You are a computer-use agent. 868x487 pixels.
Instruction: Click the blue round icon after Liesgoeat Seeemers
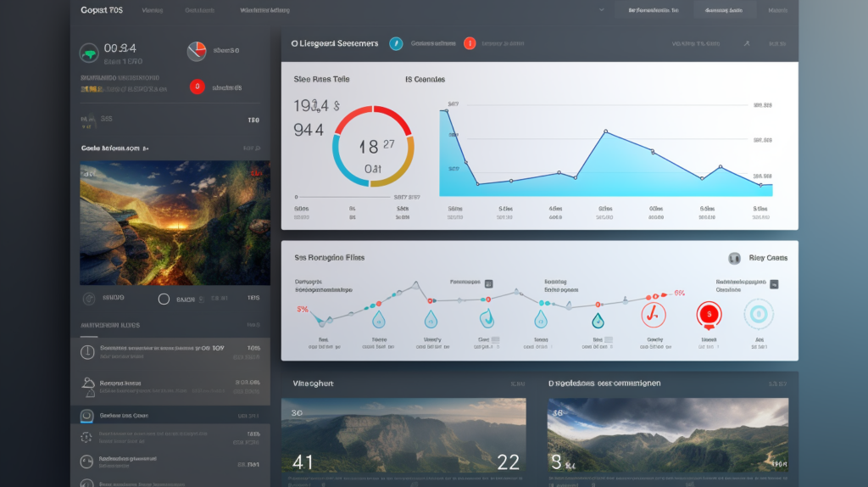point(396,43)
